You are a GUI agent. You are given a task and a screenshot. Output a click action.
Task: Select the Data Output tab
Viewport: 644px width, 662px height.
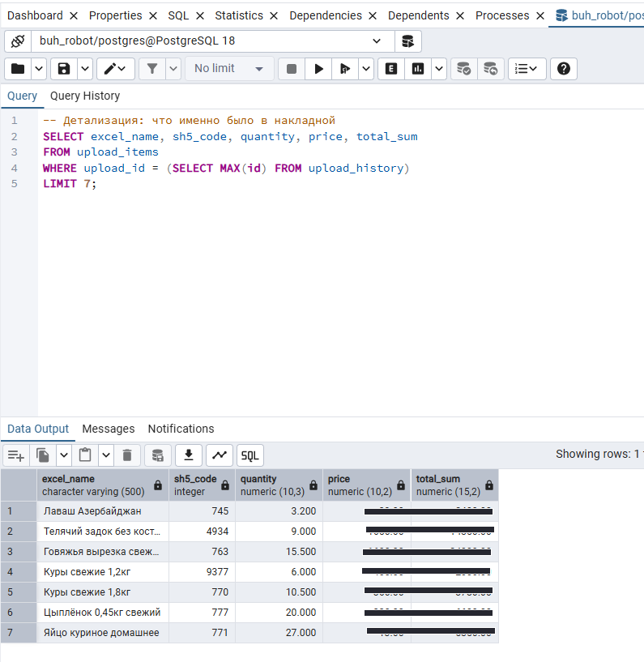(38, 429)
